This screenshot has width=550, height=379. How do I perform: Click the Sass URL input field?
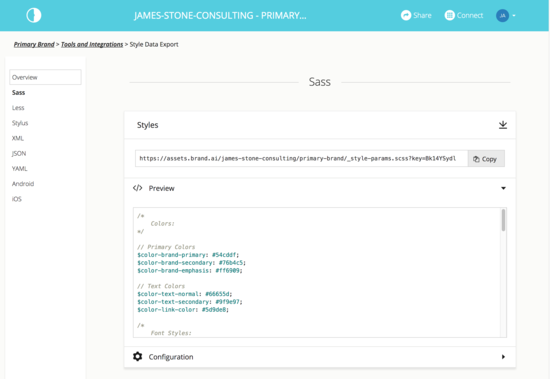tap(301, 159)
